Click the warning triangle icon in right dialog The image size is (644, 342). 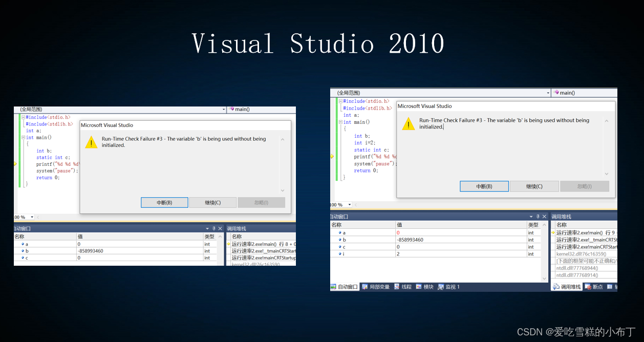point(409,124)
